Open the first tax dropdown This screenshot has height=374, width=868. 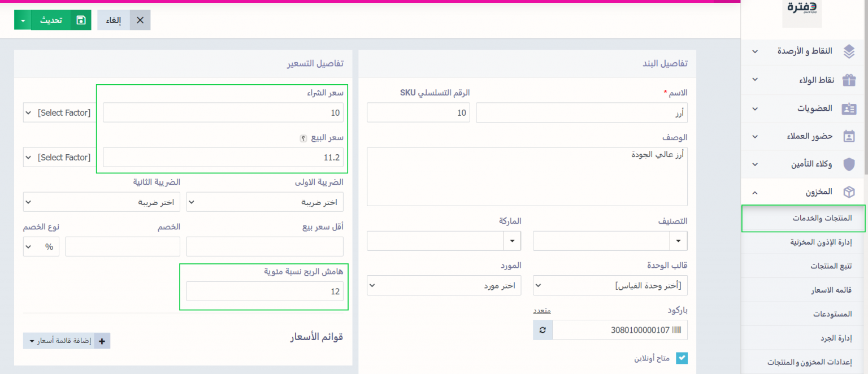pyautogui.click(x=264, y=202)
